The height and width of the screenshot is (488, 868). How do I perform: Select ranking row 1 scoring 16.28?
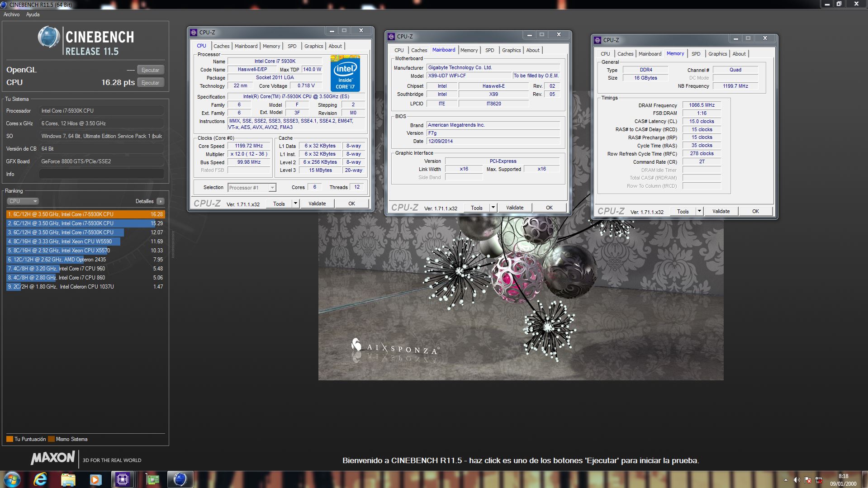tap(85, 214)
